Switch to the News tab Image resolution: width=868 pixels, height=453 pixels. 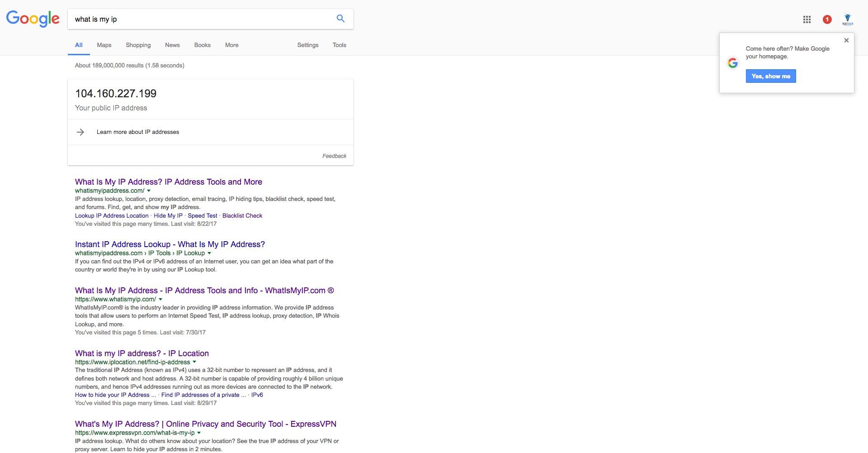[x=172, y=45]
